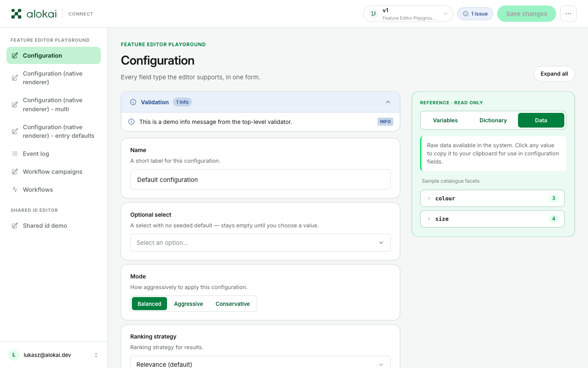Click the lukasz@alokai.dev account label

(x=47, y=355)
